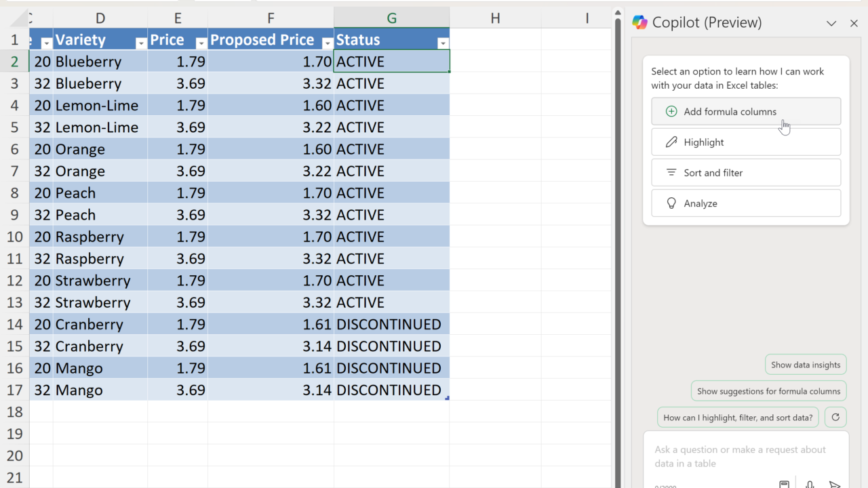The height and width of the screenshot is (488, 868).
Task: Open the Price column filter dropdown
Action: click(x=201, y=43)
